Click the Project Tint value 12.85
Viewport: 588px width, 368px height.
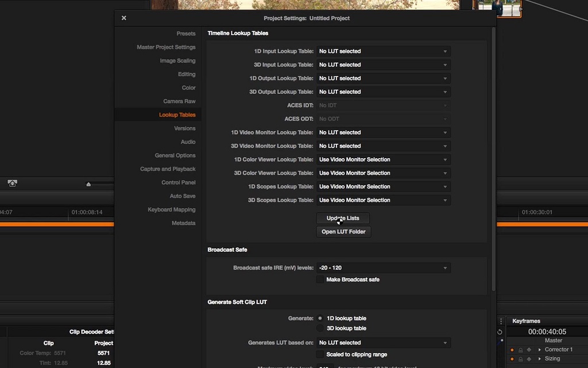(103, 363)
